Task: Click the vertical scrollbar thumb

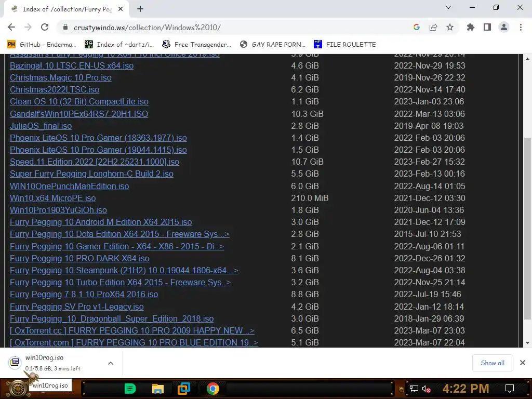Action: point(528,229)
